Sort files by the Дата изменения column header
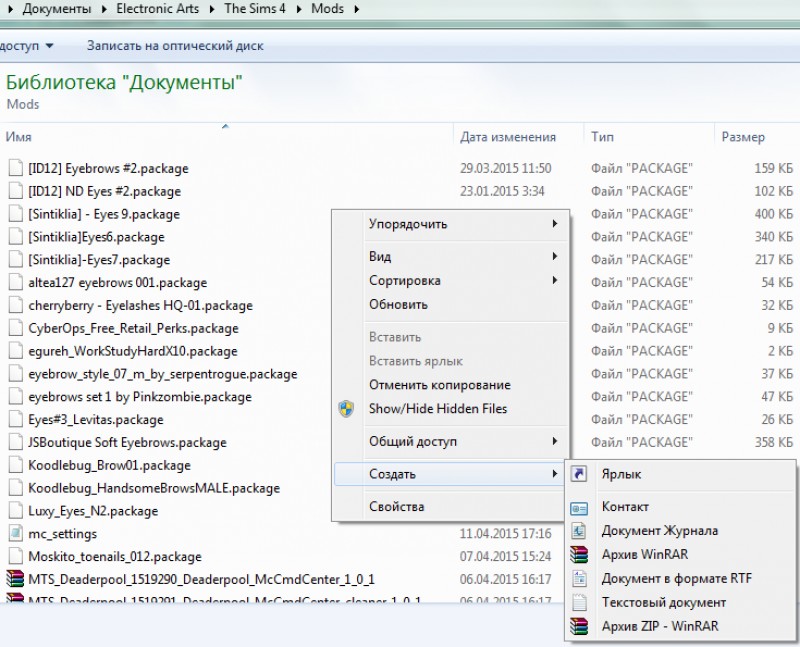 (x=507, y=137)
